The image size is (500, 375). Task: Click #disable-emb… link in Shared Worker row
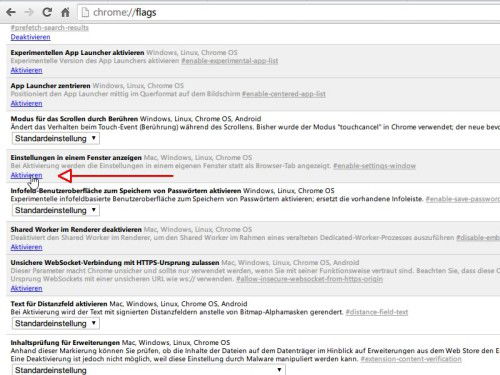(478, 238)
